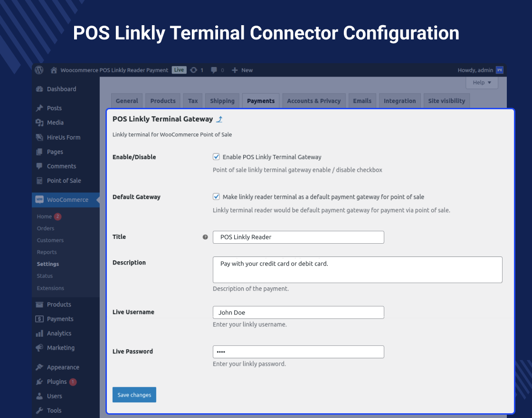Click the WordPress logo in admin bar

[38, 70]
